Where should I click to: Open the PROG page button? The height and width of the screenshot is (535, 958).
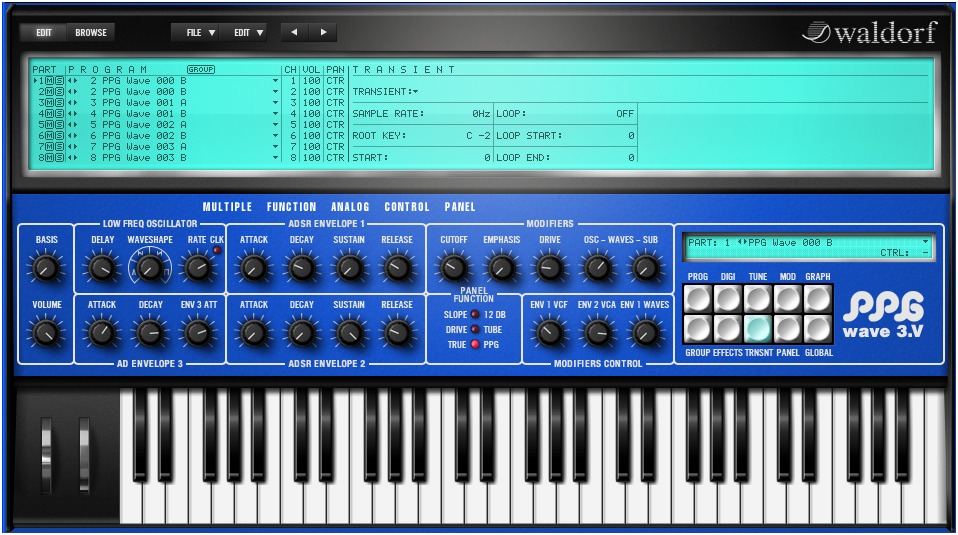pyautogui.click(x=698, y=299)
